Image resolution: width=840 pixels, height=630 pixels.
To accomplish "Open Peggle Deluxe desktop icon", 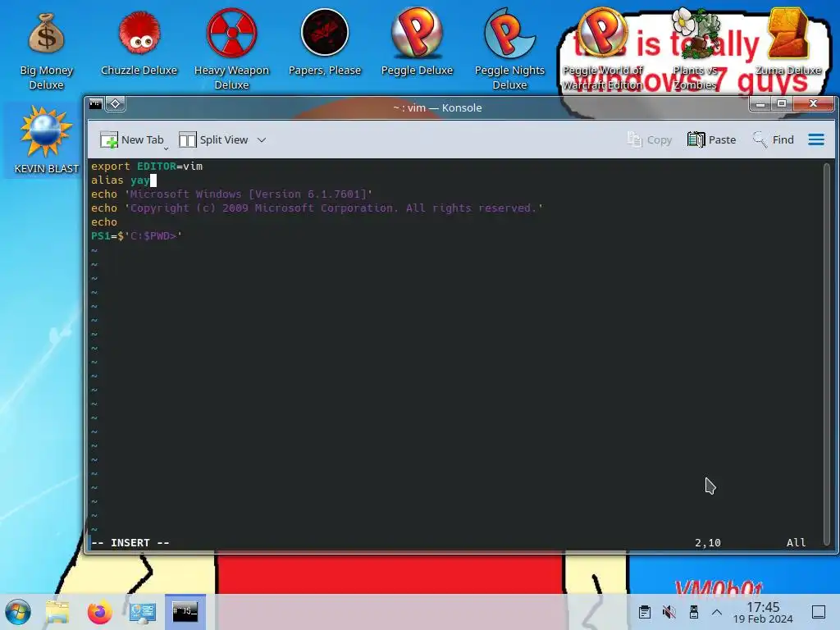I will (x=417, y=43).
